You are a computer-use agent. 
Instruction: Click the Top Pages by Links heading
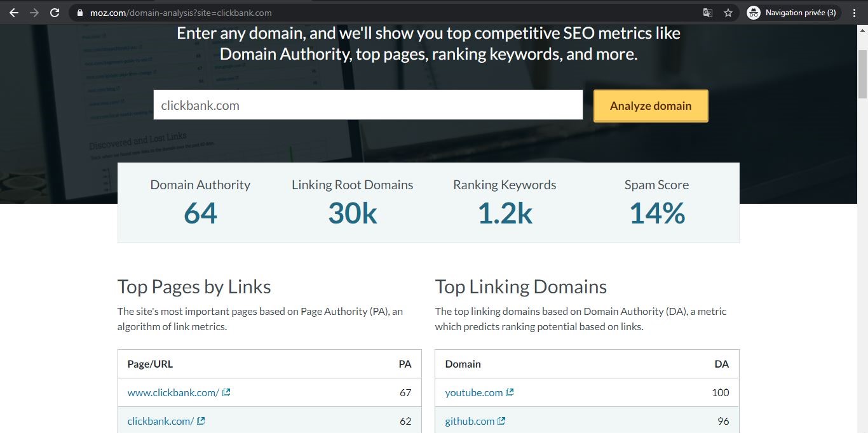click(194, 287)
